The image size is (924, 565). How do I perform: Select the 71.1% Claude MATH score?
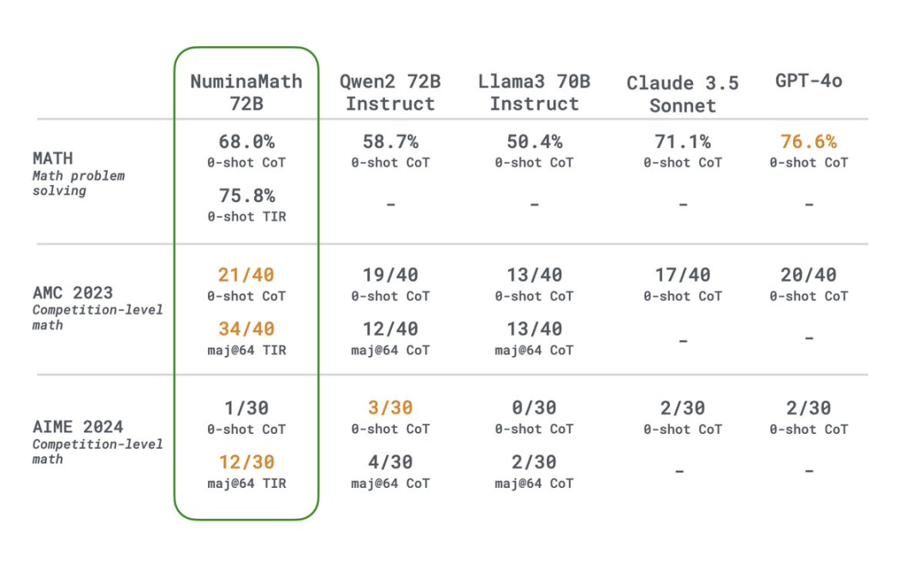pyautogui.click(x=683, y=141)
